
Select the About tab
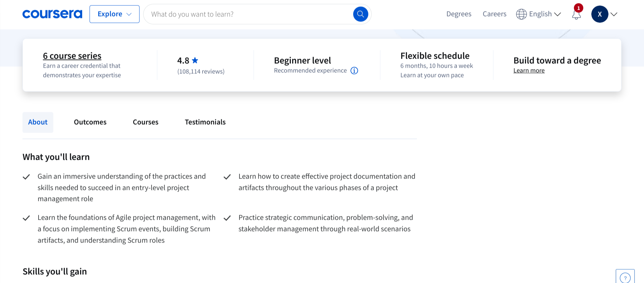38,122
